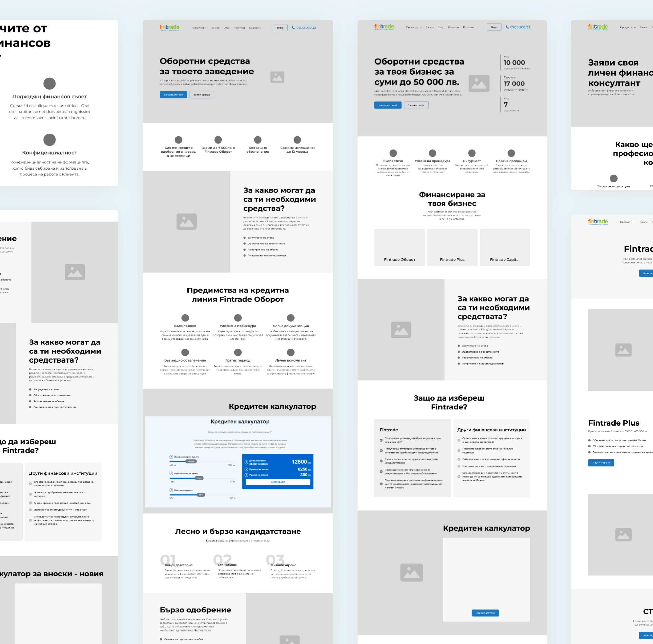This screenshot has width=653, height=644.
Task: Click Вход button on the заведение page
Action: tap(280, 28)
